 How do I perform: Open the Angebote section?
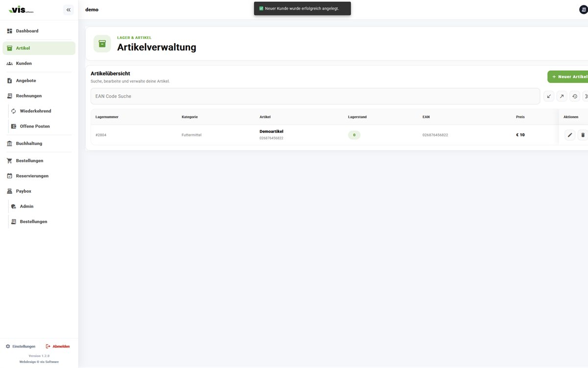tap(39, 80)
